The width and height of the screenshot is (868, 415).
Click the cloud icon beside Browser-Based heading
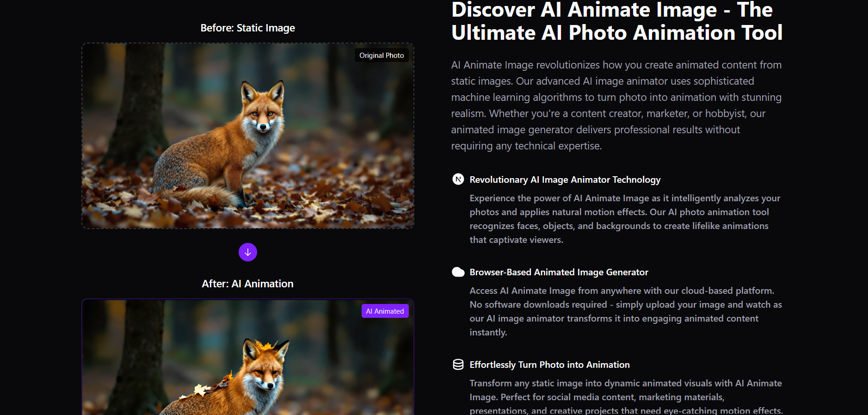point(458,272)
